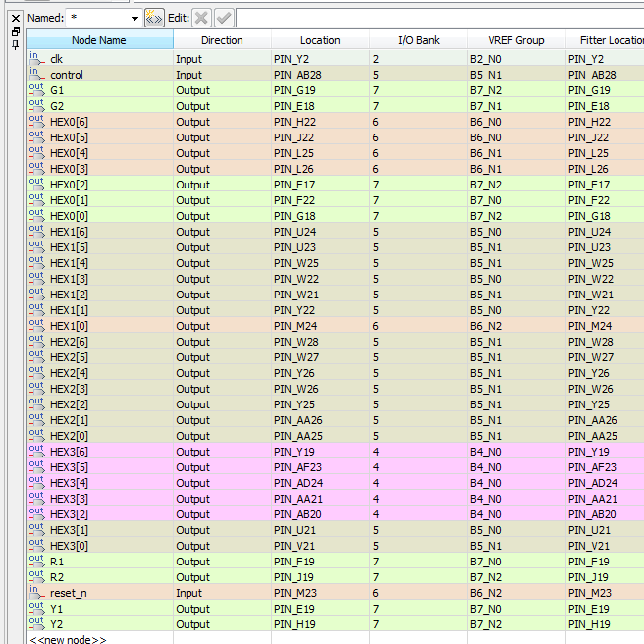Click the output pin icon for G1
This screenshot has width=644, height=644.
[x=36, y=90]
